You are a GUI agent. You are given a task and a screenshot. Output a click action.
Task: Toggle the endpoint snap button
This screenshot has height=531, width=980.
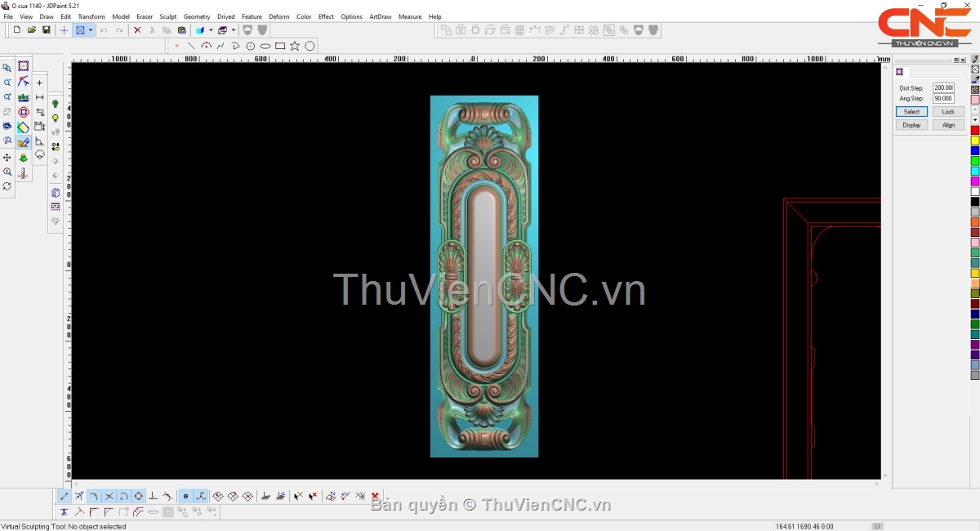(65, 496)
